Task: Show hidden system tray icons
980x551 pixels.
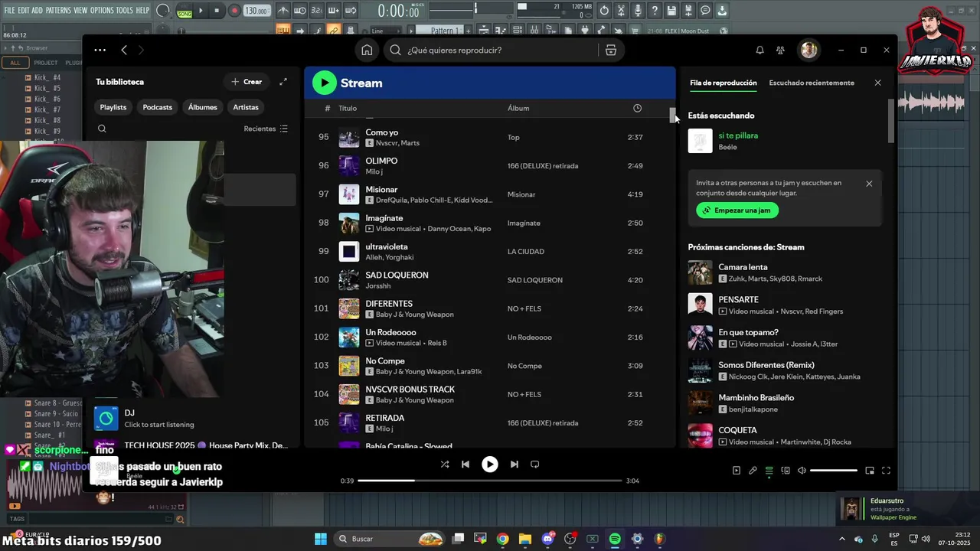Action: (x=842, y=539)
